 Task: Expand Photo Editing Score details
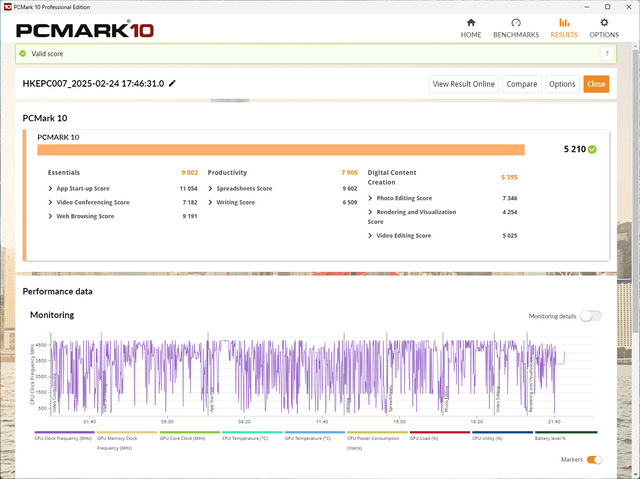(370, 198)
